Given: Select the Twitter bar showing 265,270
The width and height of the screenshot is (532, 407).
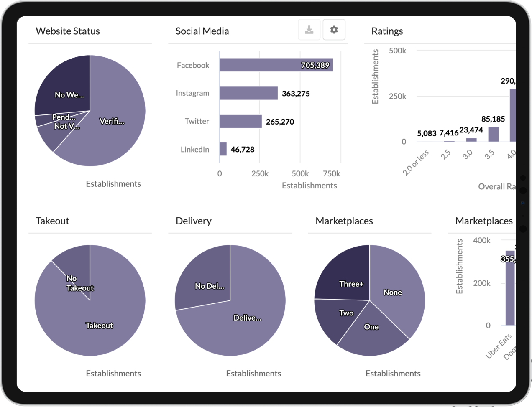Looking at the screenshot, I should [x=240, y=121].
